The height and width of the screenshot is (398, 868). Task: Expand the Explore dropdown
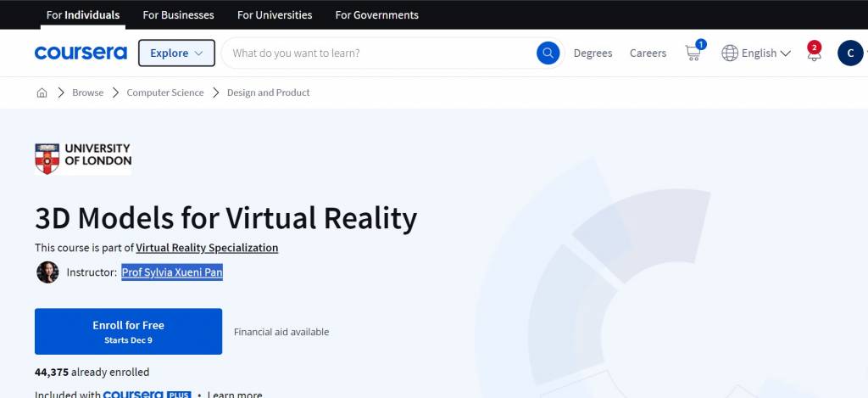(176, 53)
